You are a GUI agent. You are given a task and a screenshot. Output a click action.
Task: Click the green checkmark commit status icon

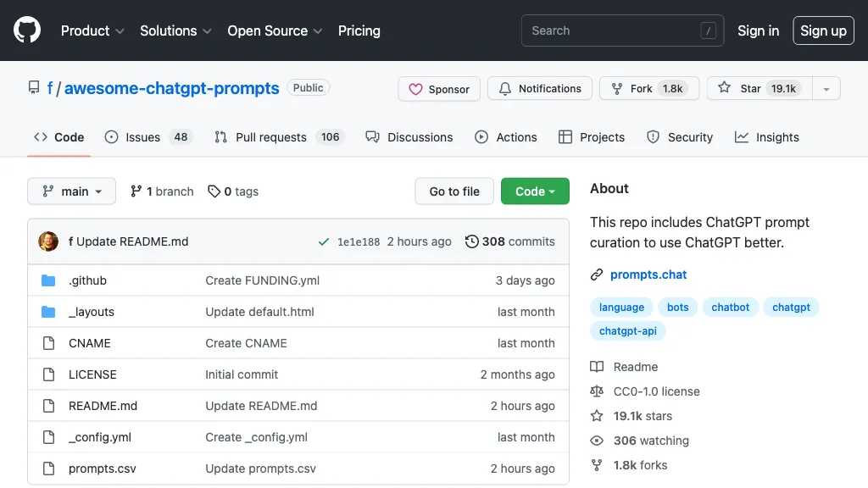coord(323,241)
